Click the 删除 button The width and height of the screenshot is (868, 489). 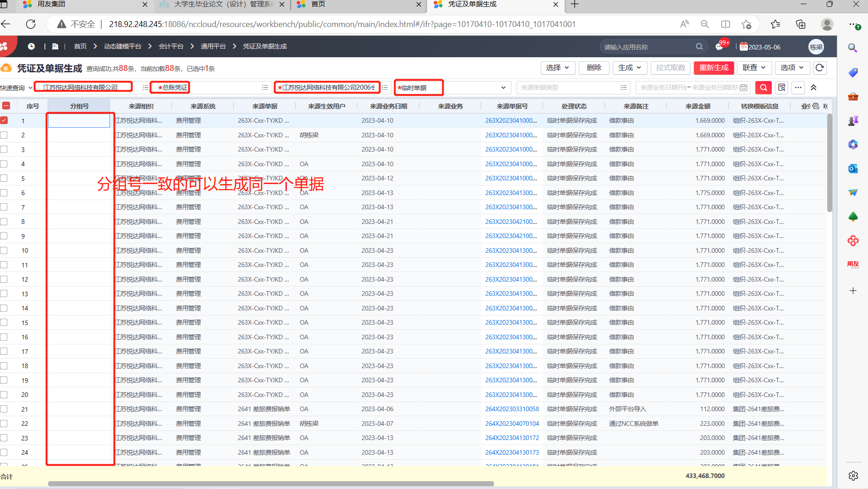click(593, 68)
